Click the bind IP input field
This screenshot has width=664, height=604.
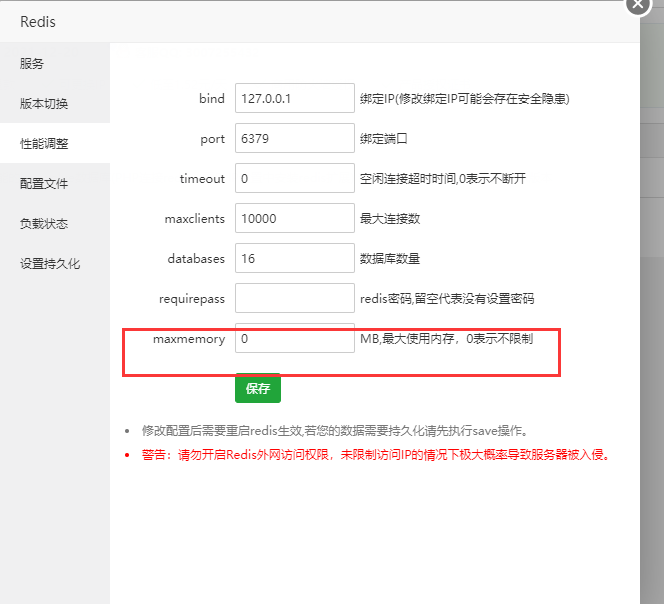[295, 98]
